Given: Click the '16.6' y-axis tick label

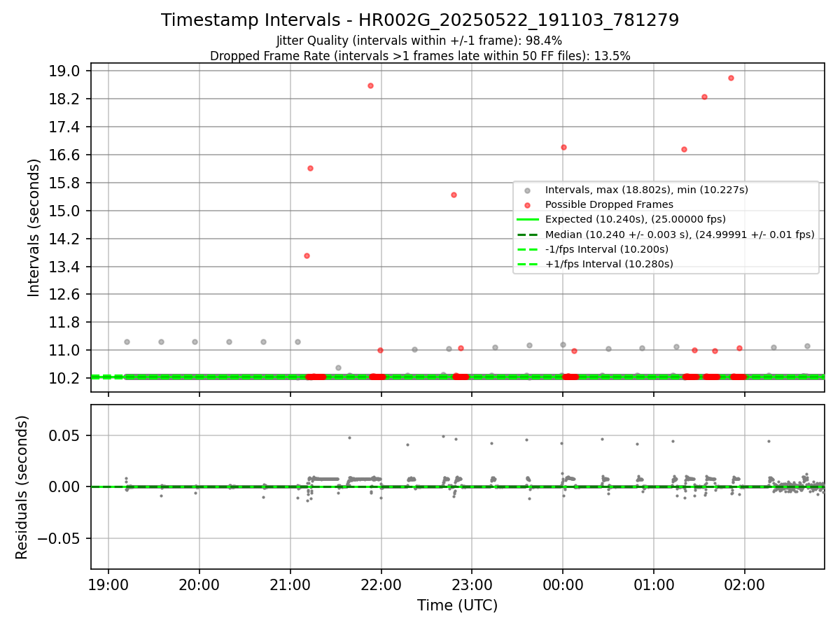Looking at the screenshot, I should pyautogui.click(x=66, y=155).
